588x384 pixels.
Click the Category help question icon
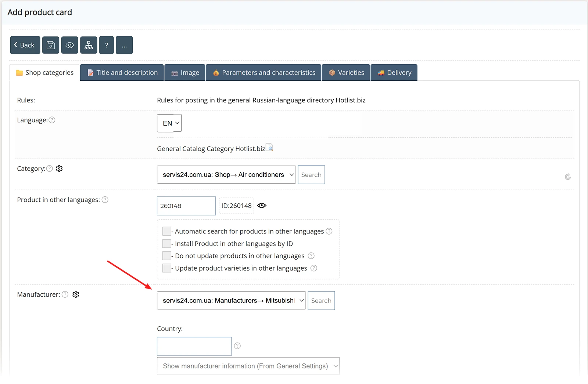tap(50, 169)
